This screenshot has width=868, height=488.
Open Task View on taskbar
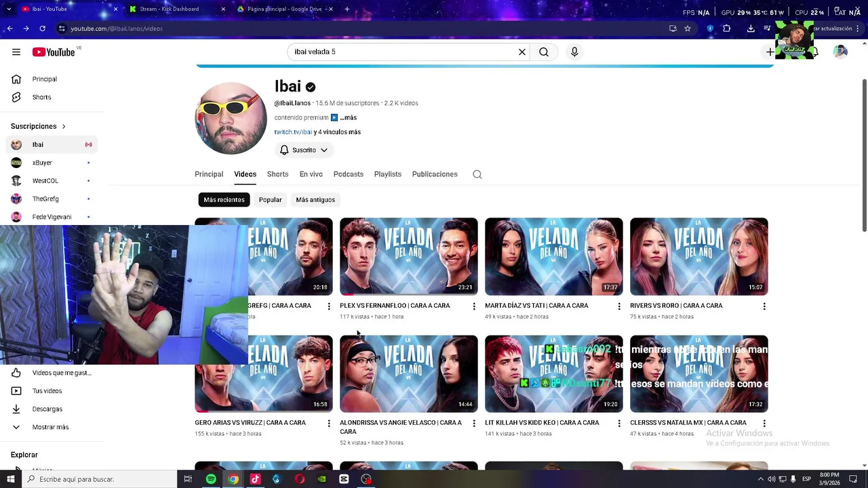click(x=188, y=479)
